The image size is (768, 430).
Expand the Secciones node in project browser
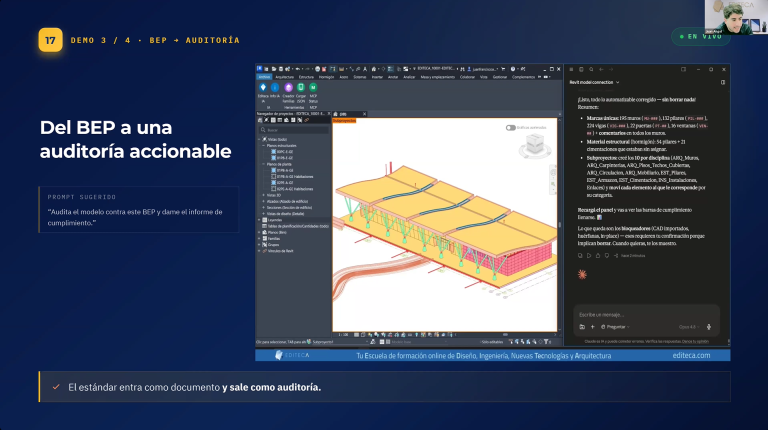[x=263, y=208]
